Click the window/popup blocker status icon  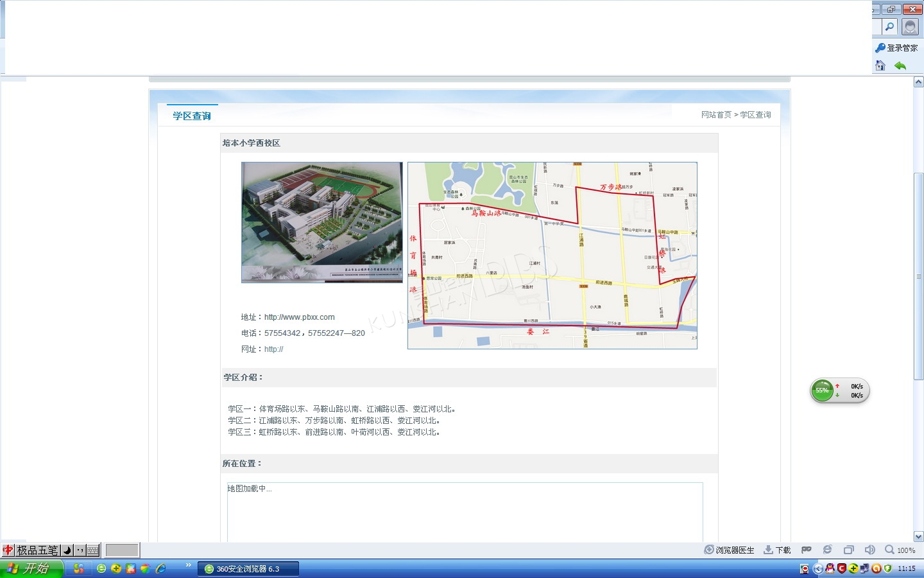[849, 550]
